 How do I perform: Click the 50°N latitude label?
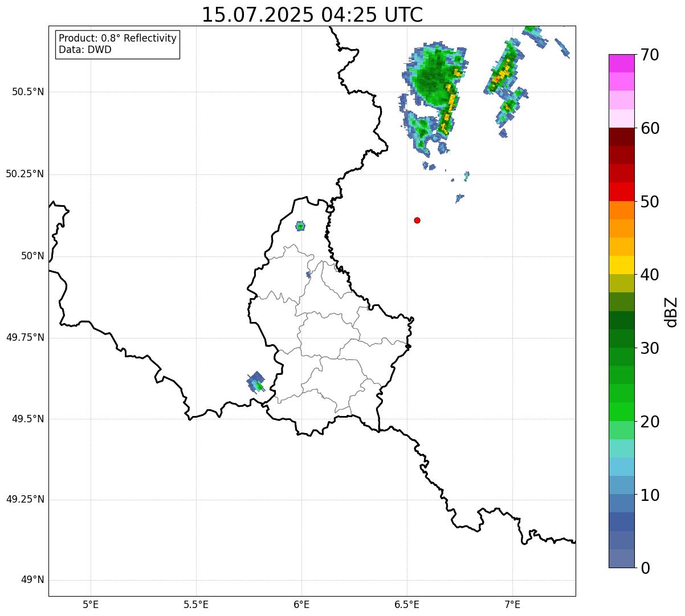[x=32, y=256]
